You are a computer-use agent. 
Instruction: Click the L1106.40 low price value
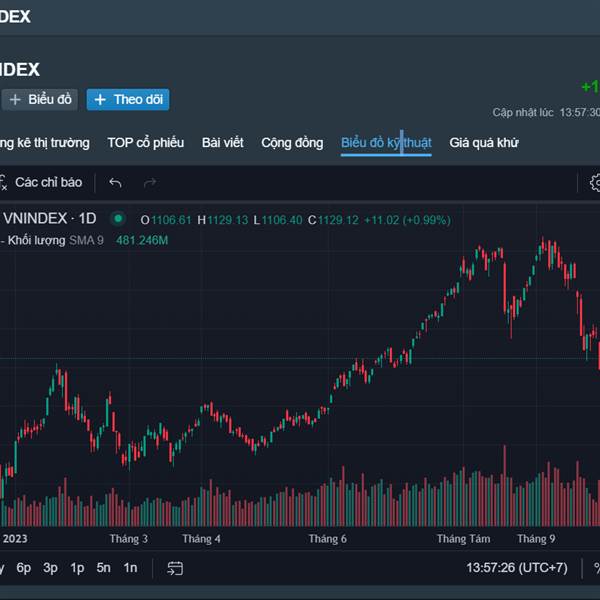278,220
